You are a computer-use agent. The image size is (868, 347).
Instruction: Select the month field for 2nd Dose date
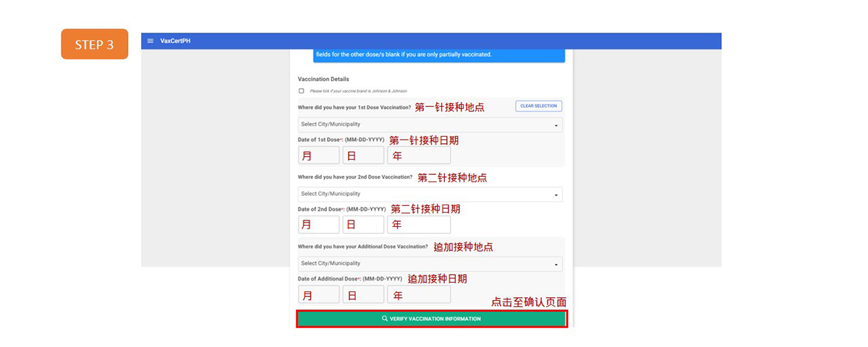click(318, 225)
